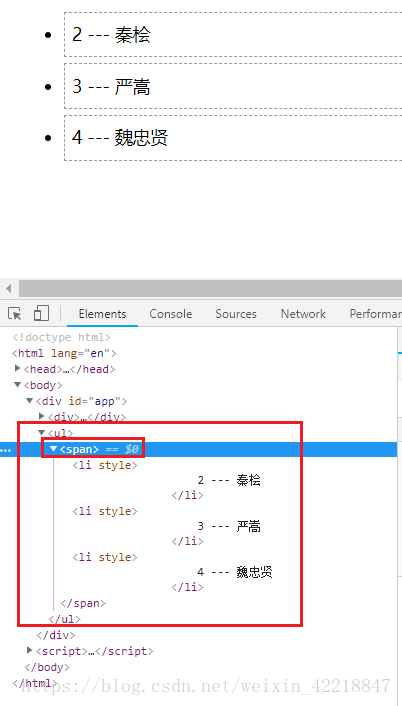
Task: Select the closing </ul> tag
Action: click(x=64, y=619)
